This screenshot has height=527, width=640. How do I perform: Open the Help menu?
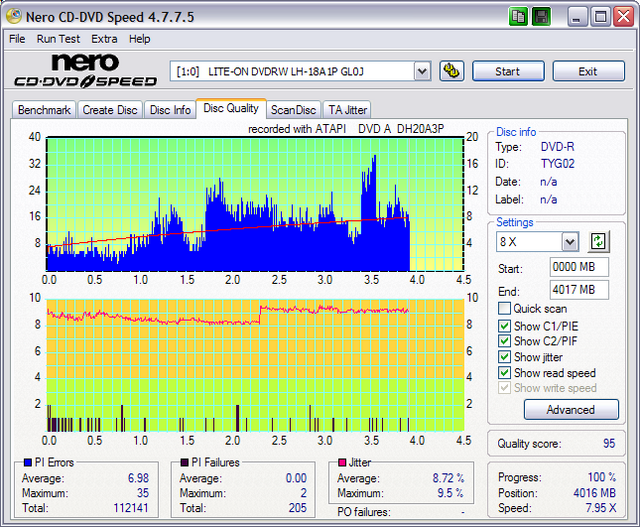(140, 39)
